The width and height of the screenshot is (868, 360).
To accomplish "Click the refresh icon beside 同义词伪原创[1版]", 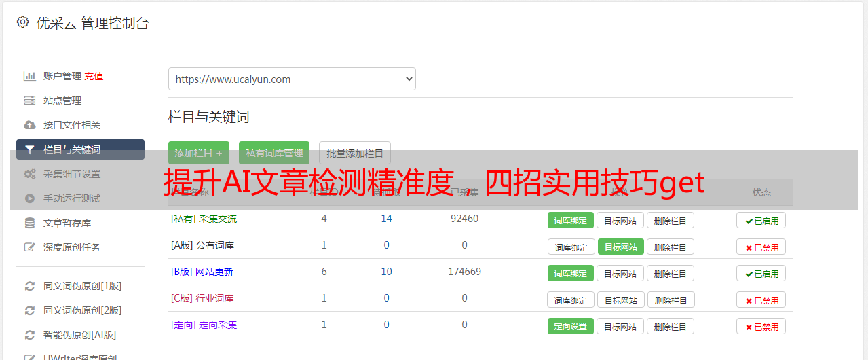I will click(29, 286).
